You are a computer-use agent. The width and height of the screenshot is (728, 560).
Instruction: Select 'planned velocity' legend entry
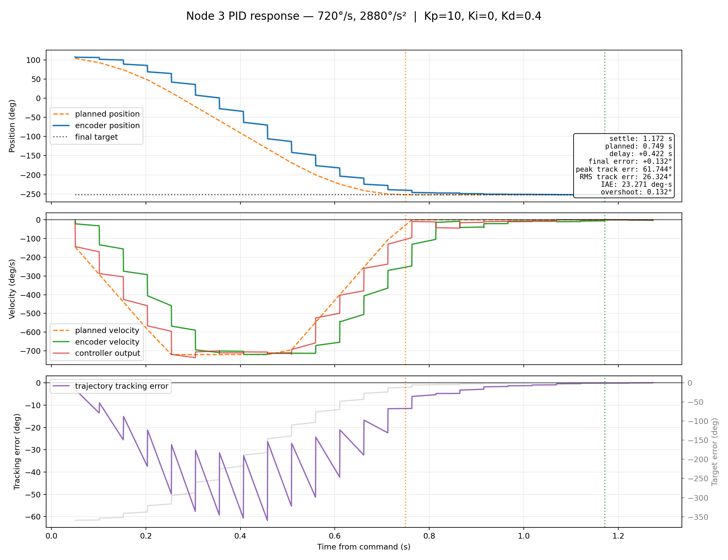pos(96,330)
